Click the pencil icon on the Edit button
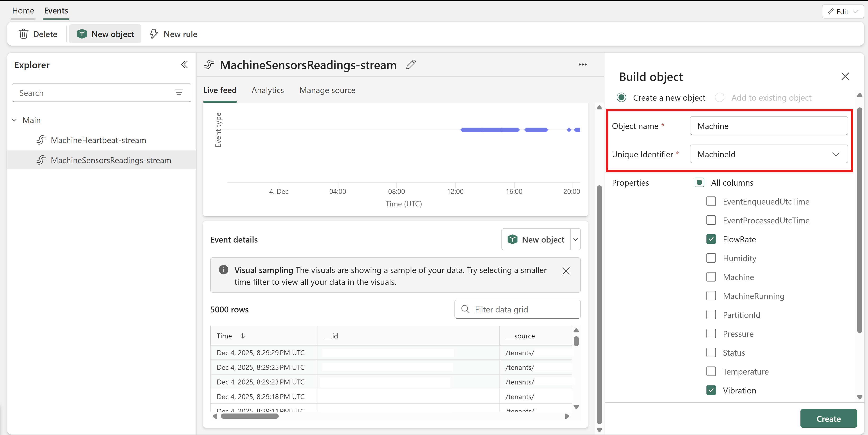The height and width of the screenshot is (435, 868). point(831,12)
